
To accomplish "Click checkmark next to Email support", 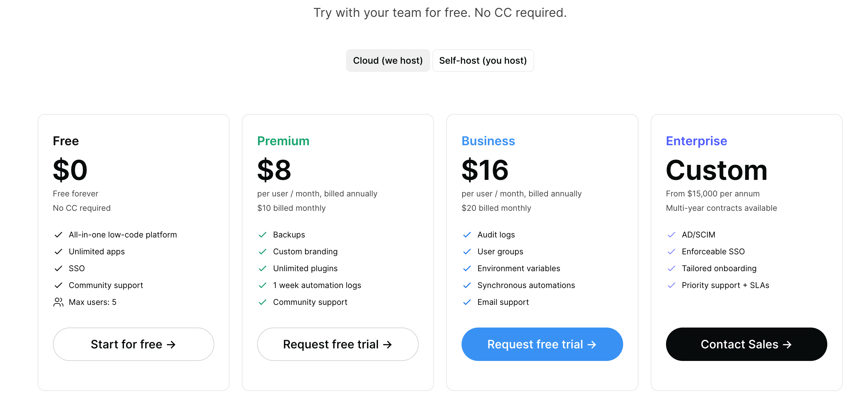I will [x=467, y=302].
